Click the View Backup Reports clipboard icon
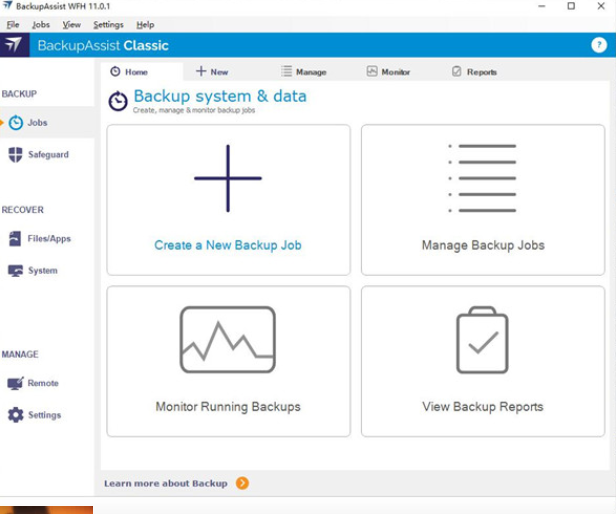616x514 pixels. coord(483,340)
